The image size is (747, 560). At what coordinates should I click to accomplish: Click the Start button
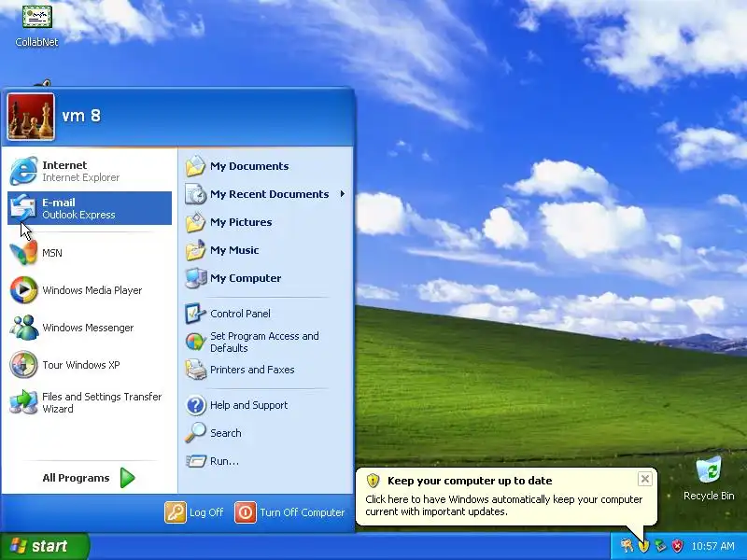click(x=45, y=546)
